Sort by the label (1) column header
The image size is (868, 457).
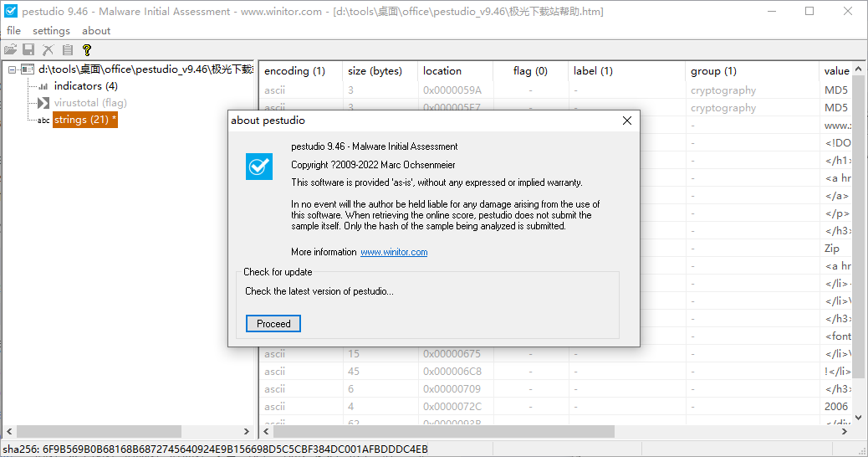(x=626, y=71)
